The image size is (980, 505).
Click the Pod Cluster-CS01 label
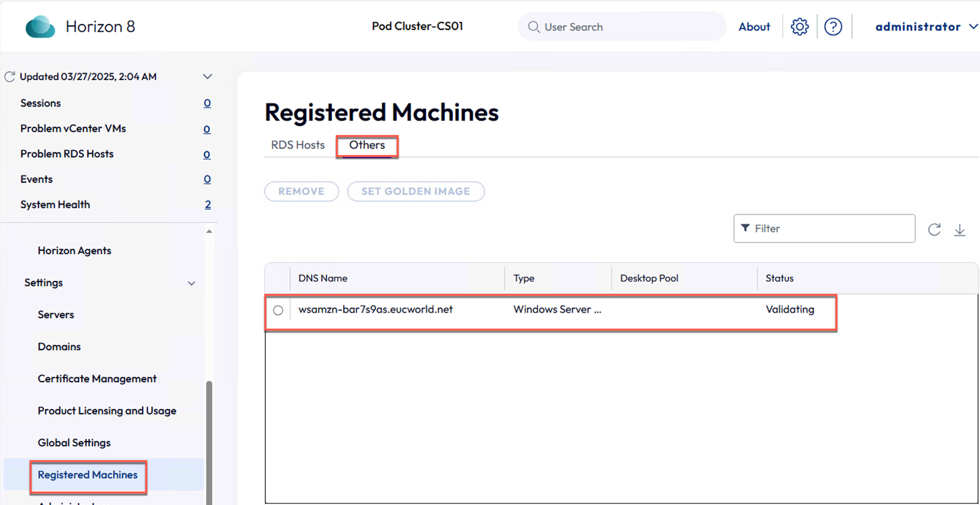click(x=417, y=26)
